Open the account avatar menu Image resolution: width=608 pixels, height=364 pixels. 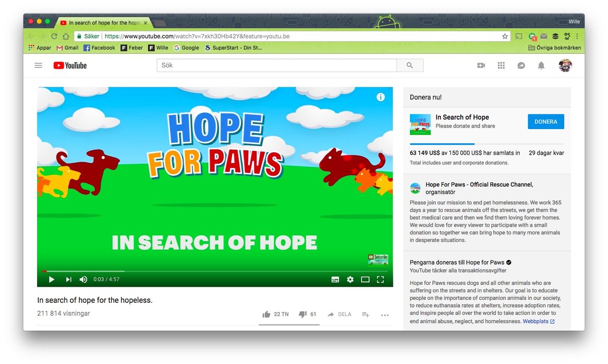point(565,65)
